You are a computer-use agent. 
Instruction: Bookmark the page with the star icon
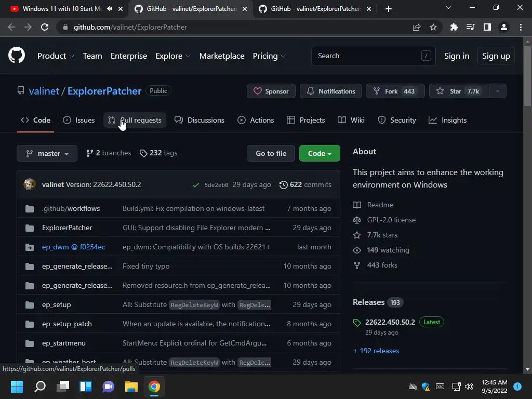(x=433, y=27)
